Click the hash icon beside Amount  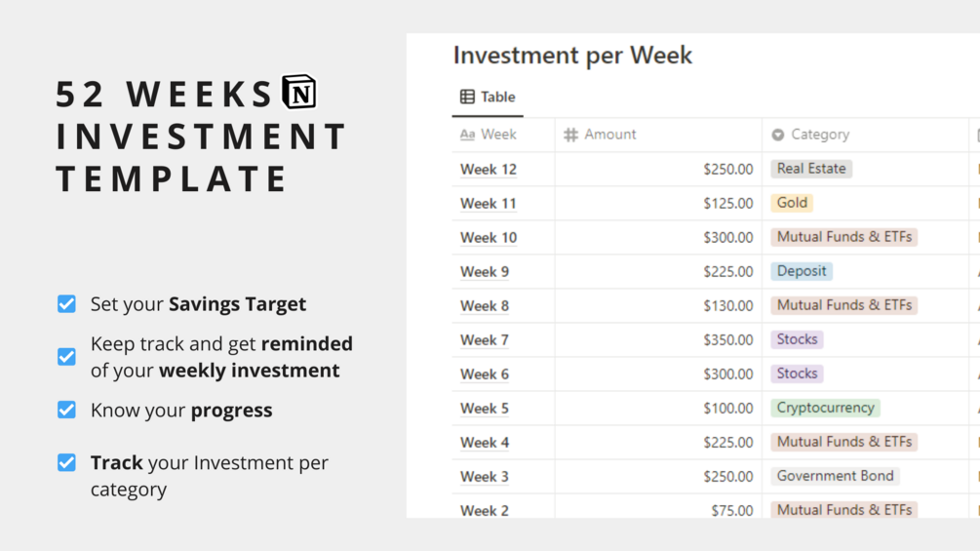(x=570, y=135)
